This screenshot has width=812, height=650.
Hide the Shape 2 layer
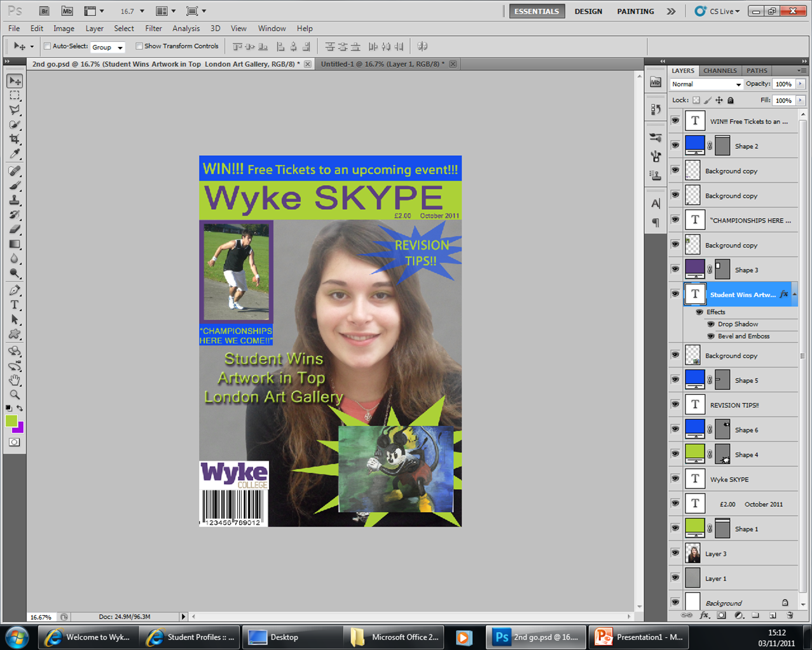pos(675,145)
